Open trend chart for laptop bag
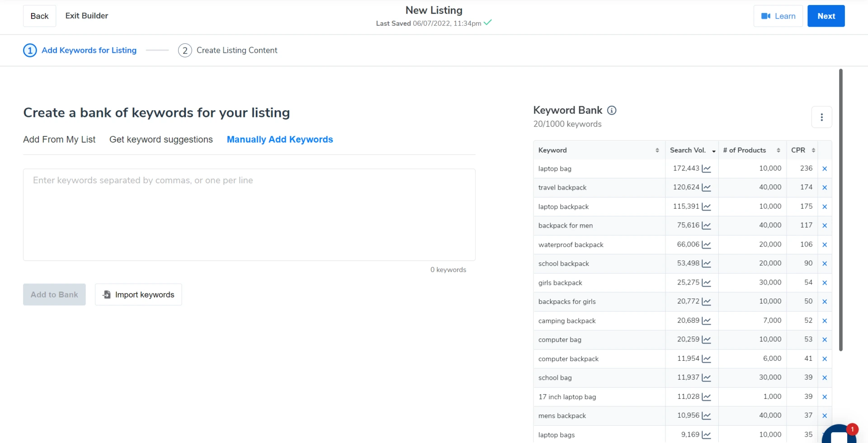Screen dimensions: 868x443 click(x=706, y=168)
